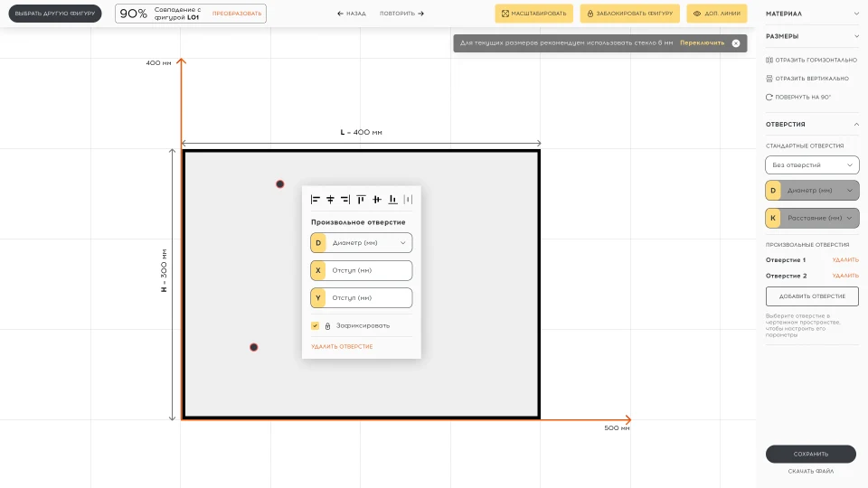The width and height of the screenshot is (868, 488).
Task: Center hole vertically
Action: pyautogui.click(x=377, y=199)
